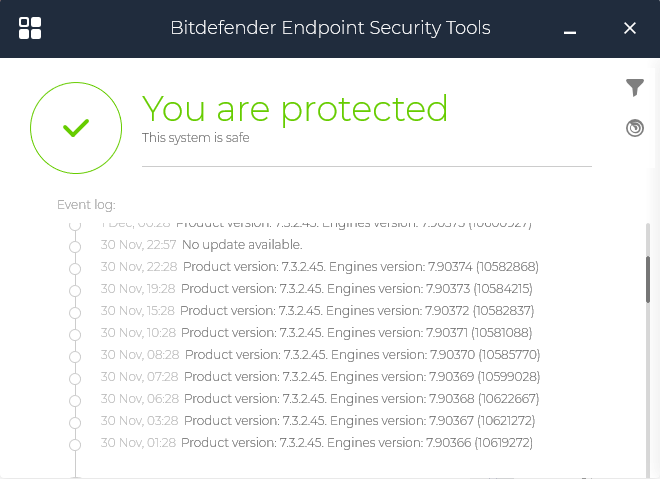The width and height of the screenshot is (660, 479).
Task: Click the green checkmark status circle
Action: [76, 127]
